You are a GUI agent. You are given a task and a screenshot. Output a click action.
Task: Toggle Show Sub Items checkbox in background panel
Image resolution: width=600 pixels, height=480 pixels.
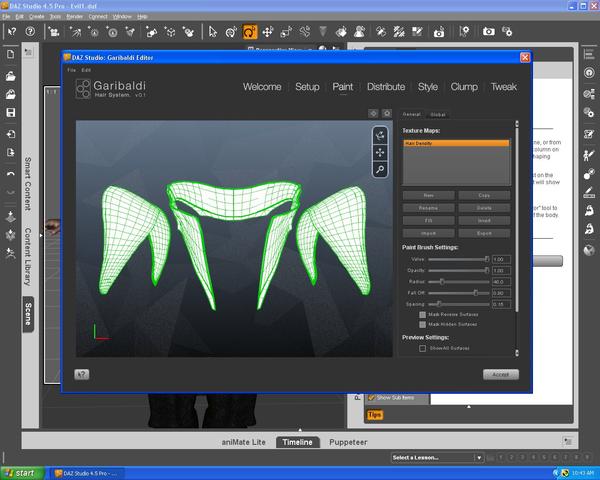(x=371, y=398)
